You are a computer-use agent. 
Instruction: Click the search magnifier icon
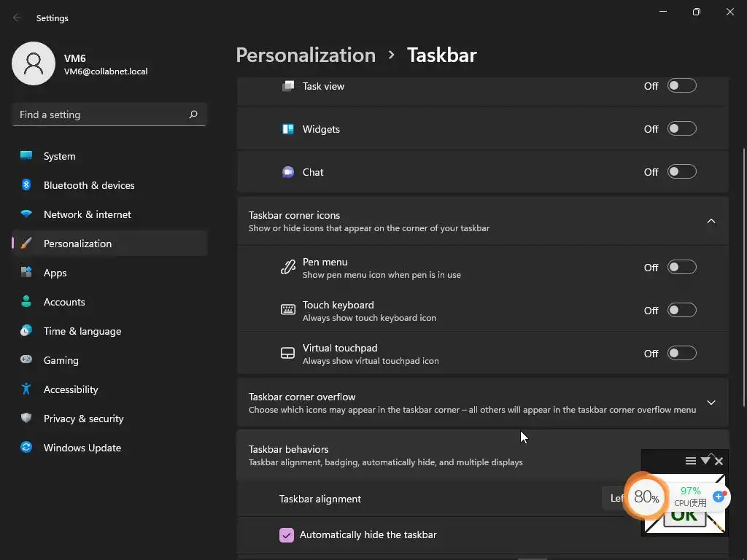tap(193, 114)
